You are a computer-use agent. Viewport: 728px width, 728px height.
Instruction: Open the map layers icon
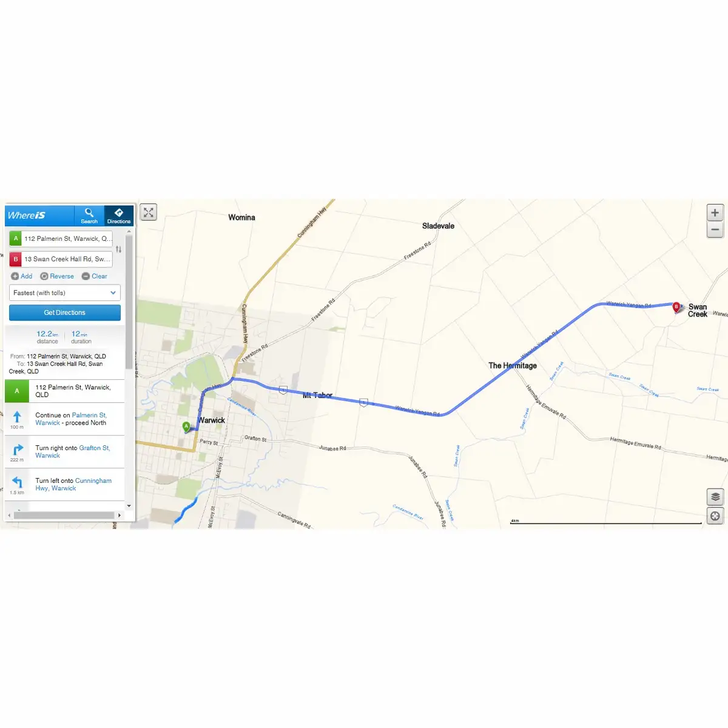pos(715,497)
